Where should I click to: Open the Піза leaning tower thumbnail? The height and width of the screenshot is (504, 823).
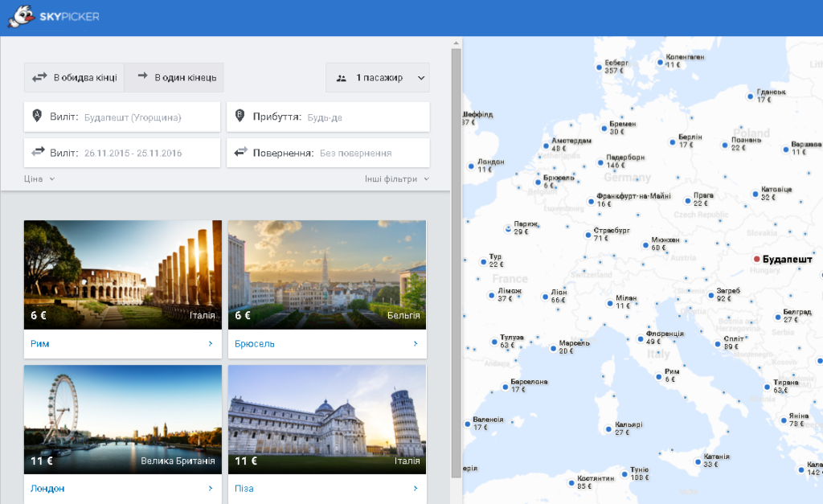[327, 420]
